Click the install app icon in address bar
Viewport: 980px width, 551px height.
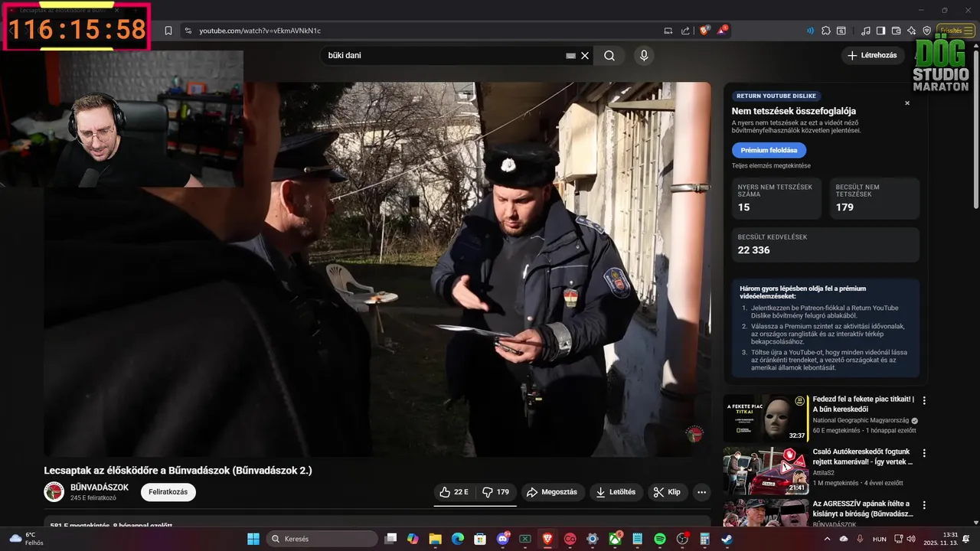668,31
